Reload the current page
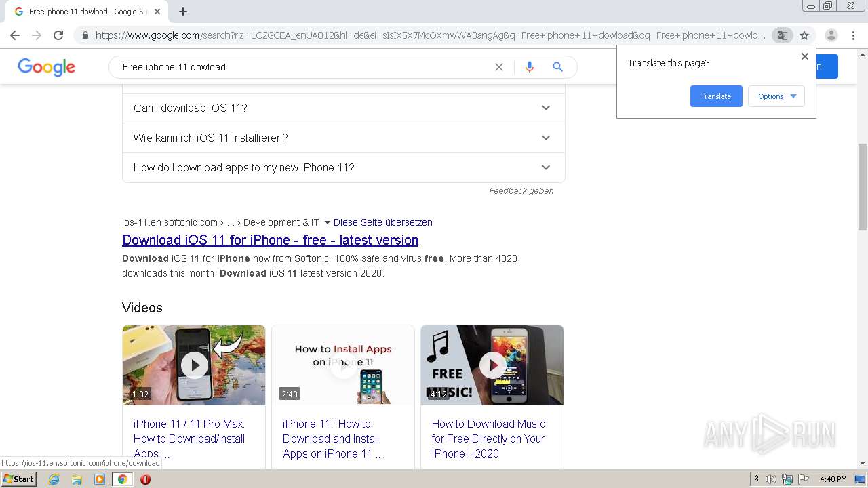 coord(58,35)
